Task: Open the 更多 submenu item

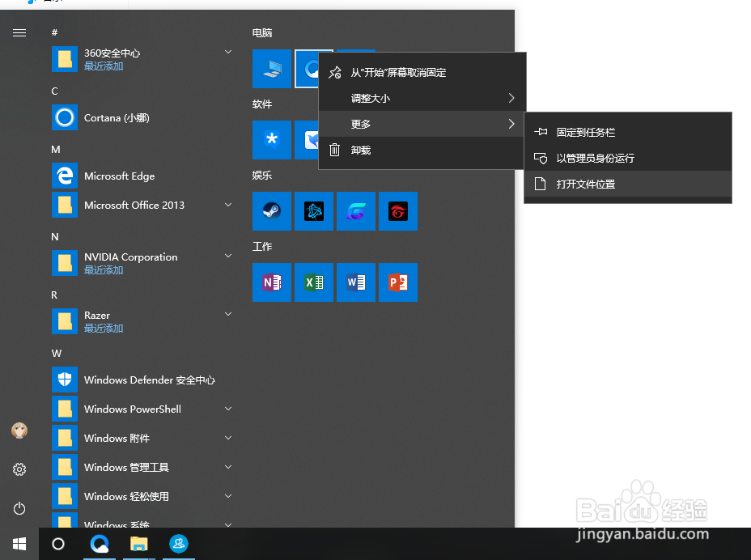Action: coord(422,124)
